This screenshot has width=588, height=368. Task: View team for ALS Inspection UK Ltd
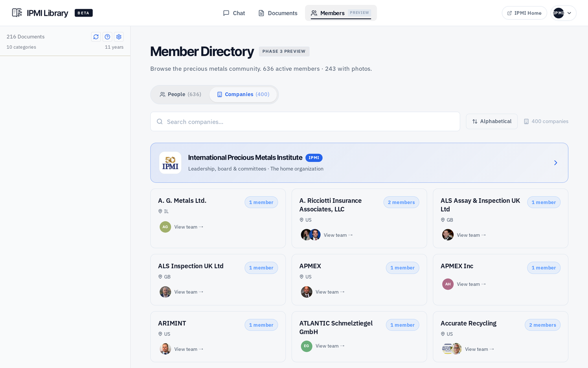[x=189, y=292]
